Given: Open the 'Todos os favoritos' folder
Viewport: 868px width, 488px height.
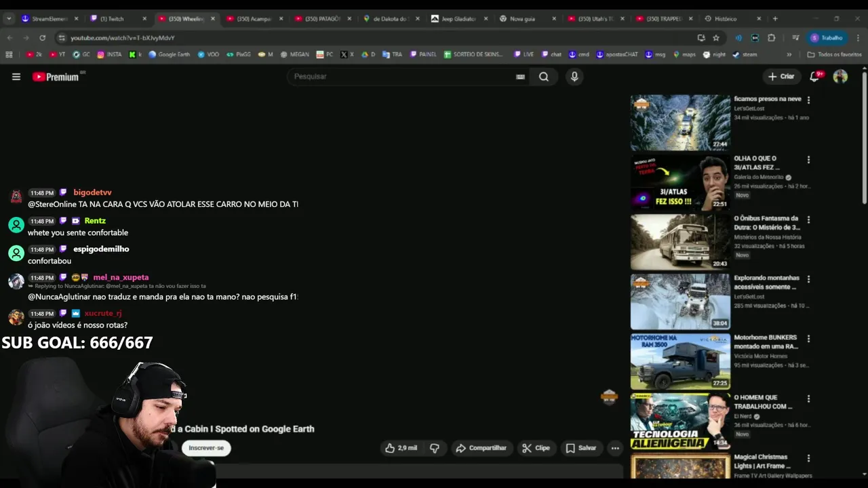Looking at the screenshot, I should pyautogui.click(x=834, y=54).
